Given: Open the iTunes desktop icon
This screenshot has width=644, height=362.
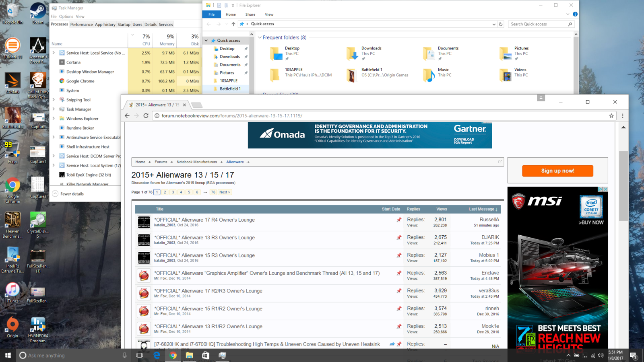Looking at the screenshot, I should [x=12, y=292].
